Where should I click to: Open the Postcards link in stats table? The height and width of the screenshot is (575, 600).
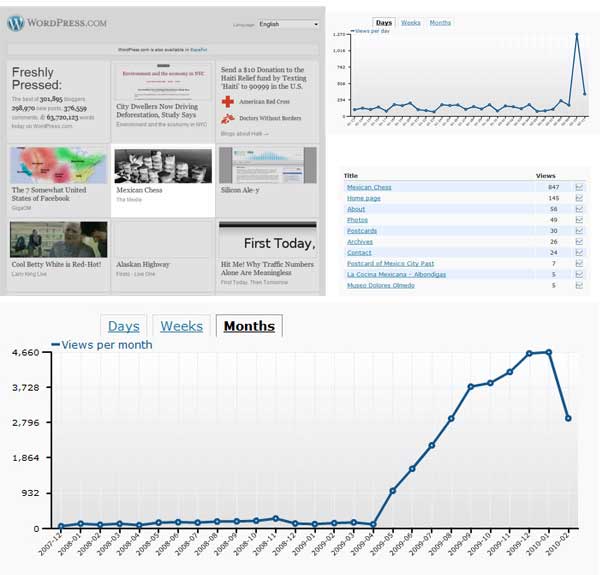360,230
